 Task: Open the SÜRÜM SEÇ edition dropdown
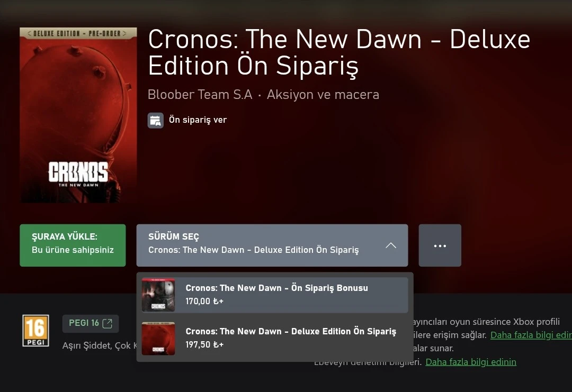point(272,245)
